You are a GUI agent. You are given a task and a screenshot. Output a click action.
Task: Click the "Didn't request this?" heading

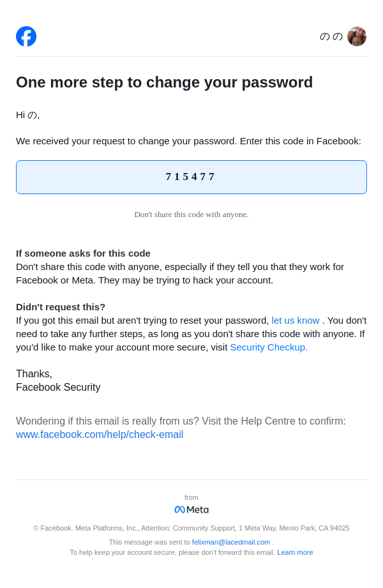point(61,307)
